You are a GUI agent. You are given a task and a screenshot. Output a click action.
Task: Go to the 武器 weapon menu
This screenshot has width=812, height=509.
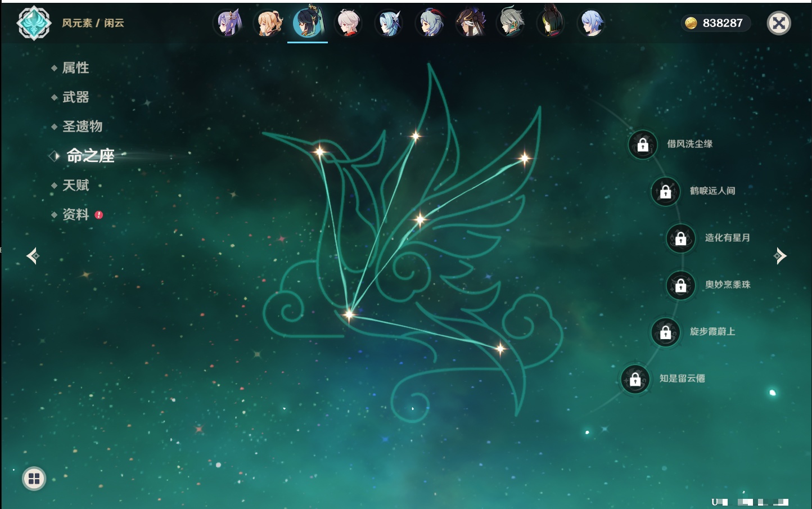click(75, 97)
